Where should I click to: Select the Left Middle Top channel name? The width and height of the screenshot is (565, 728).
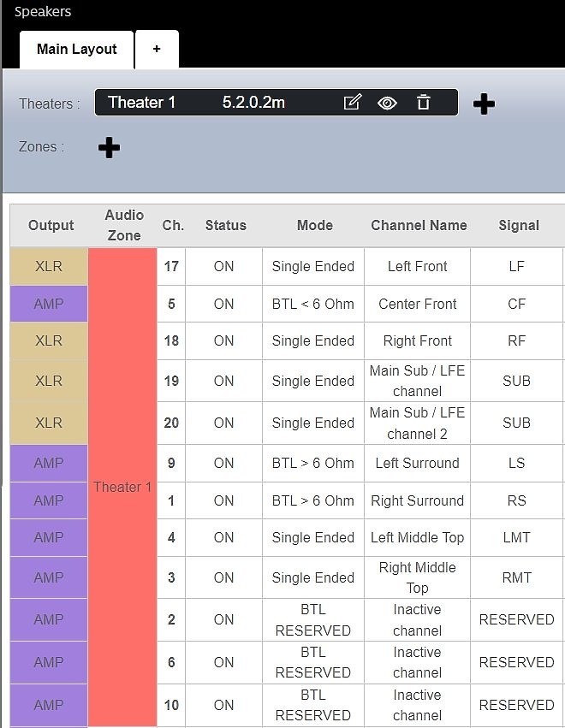pyautogui.click(x=417, y=538)
